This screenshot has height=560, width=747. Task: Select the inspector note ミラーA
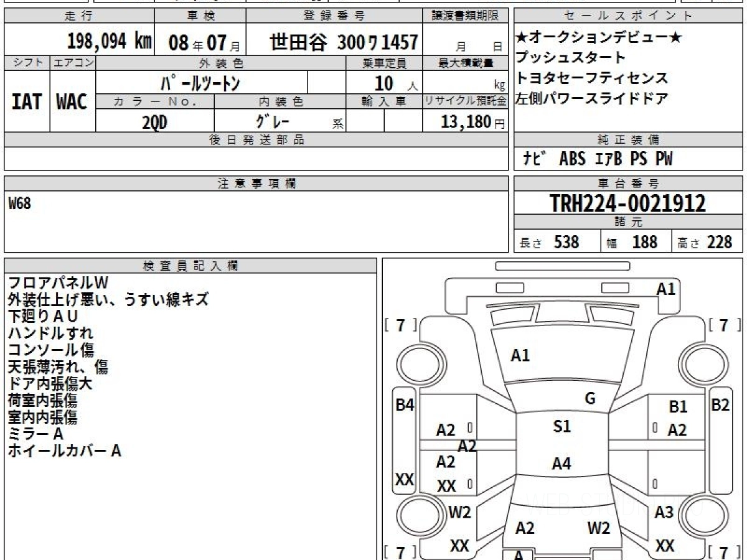(x=35, y=434)
